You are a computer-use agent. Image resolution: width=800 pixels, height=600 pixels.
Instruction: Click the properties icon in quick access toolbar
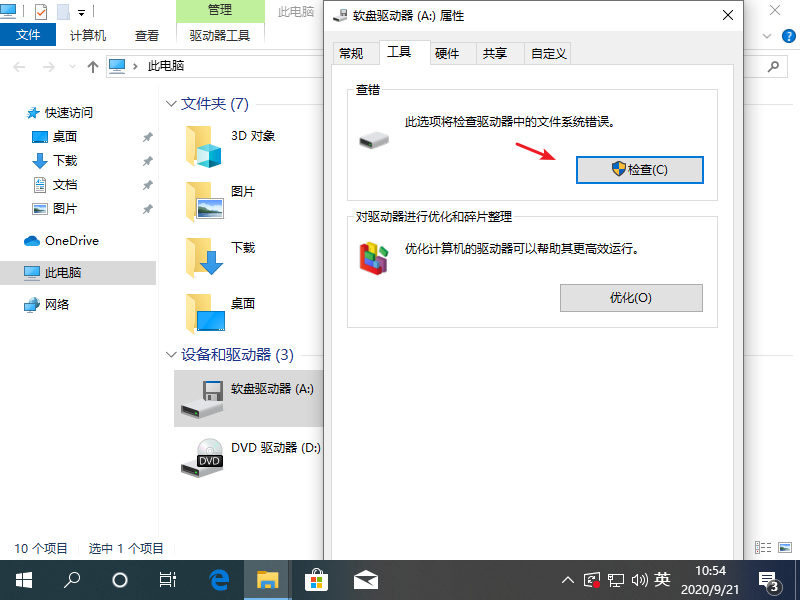click(40, 10)
